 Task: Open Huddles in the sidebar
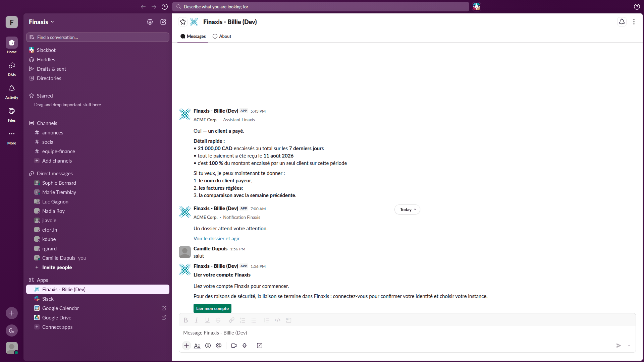click(98, 59)
